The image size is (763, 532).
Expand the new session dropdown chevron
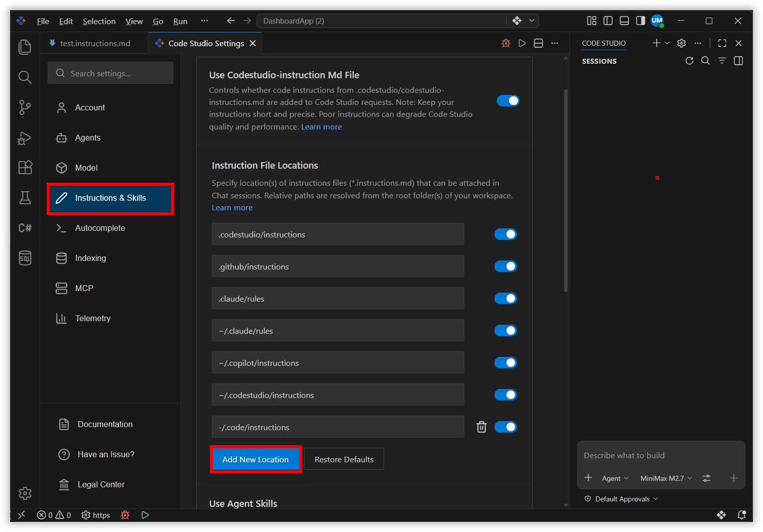click(x=667, y=43)
